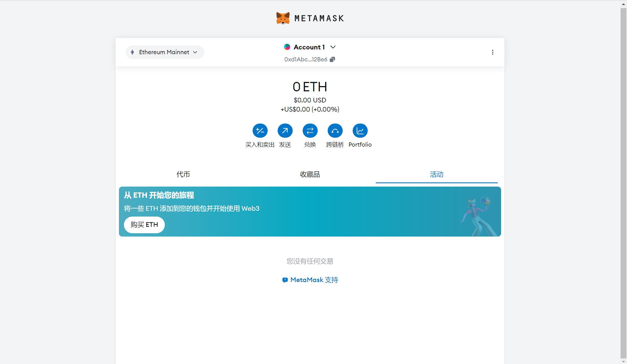The width and height of the screenshot is (627, 364).
Task: Switch to the 收藏品 collectibles tab
Action: point(310,174)
